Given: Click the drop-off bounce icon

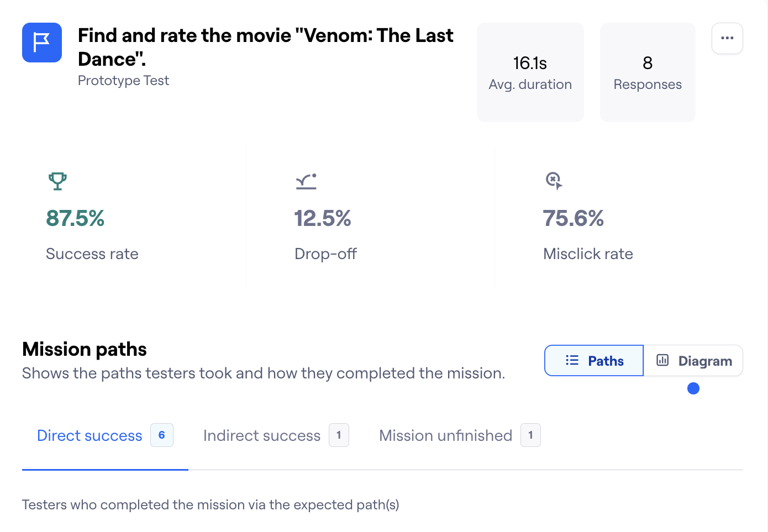Looking at the screenshot, I should tap(306, 181).
